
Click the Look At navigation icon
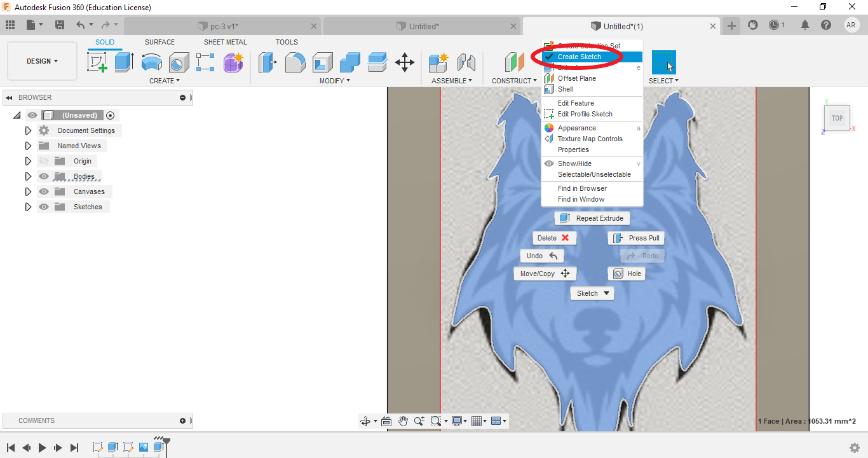[386, 421]
